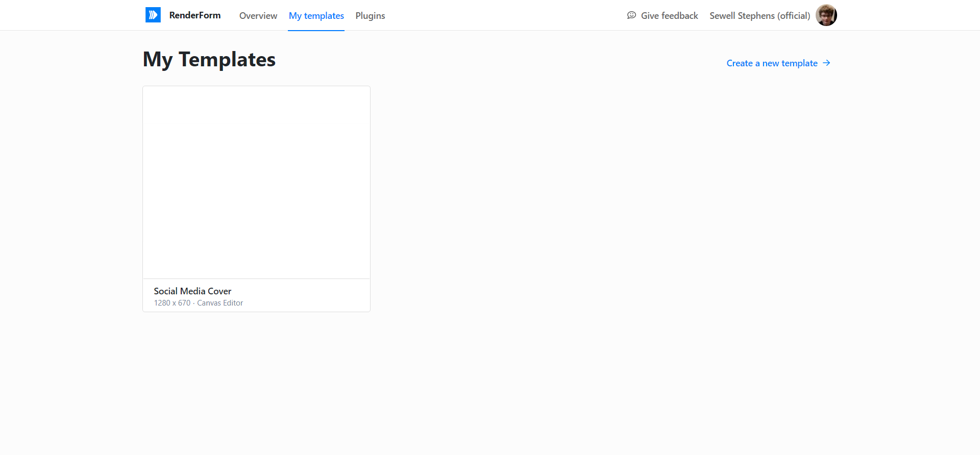Open Sewell Stephens (official) account menu
980x455 pixels.
click(760, 16)
